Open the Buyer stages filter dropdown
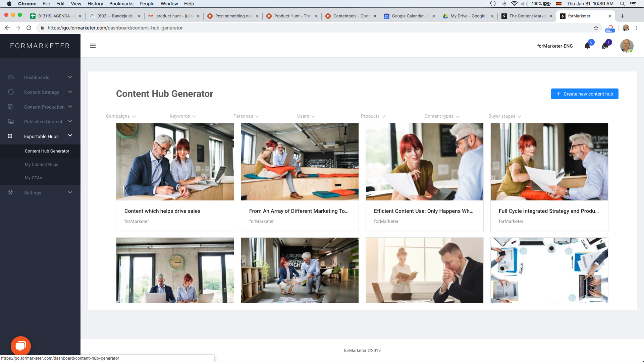 point(504,116)
